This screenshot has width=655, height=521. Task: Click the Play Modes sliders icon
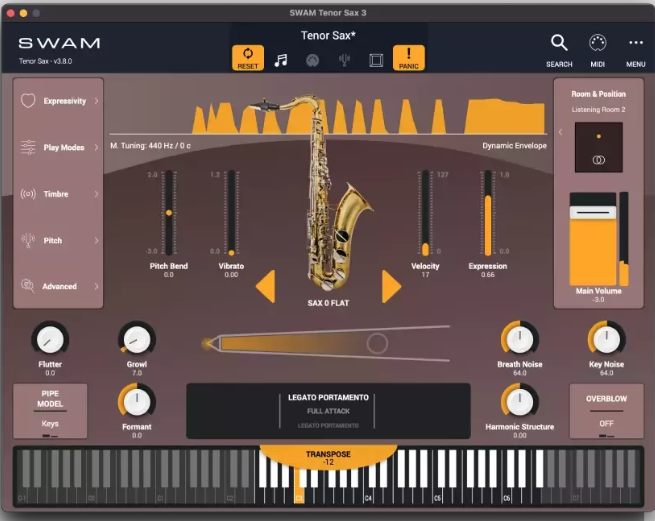click(28, 147)
